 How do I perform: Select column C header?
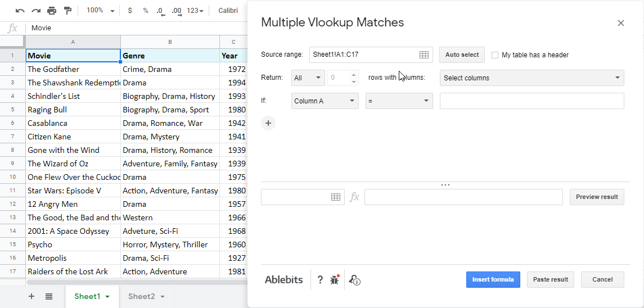pos(234,42)
